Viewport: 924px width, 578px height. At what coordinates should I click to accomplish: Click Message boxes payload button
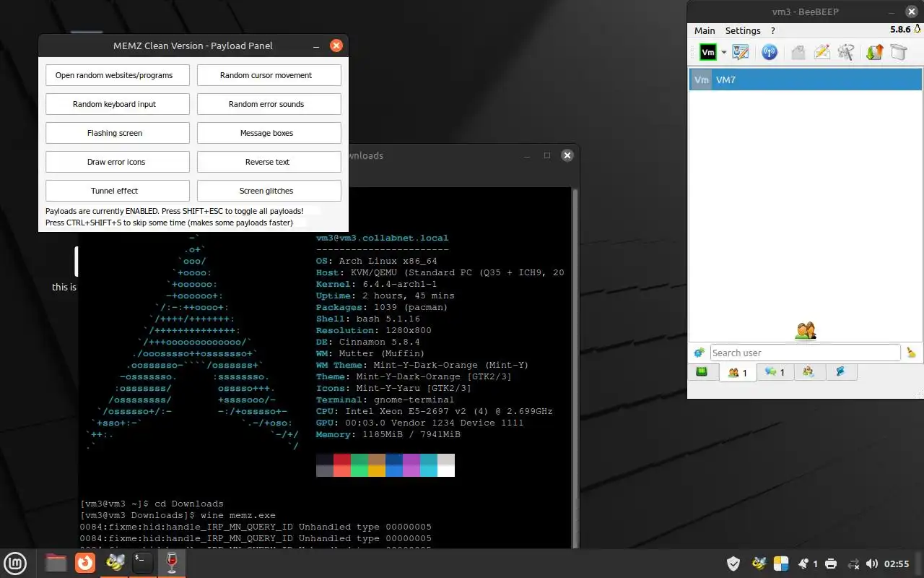(x=269, y=133)
